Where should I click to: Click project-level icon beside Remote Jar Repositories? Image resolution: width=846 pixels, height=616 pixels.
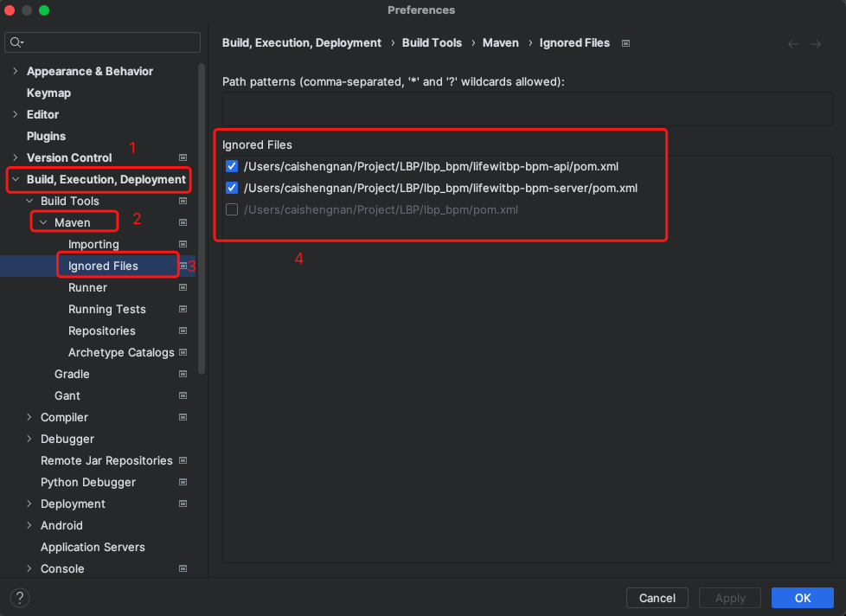(x=183, y=460)
